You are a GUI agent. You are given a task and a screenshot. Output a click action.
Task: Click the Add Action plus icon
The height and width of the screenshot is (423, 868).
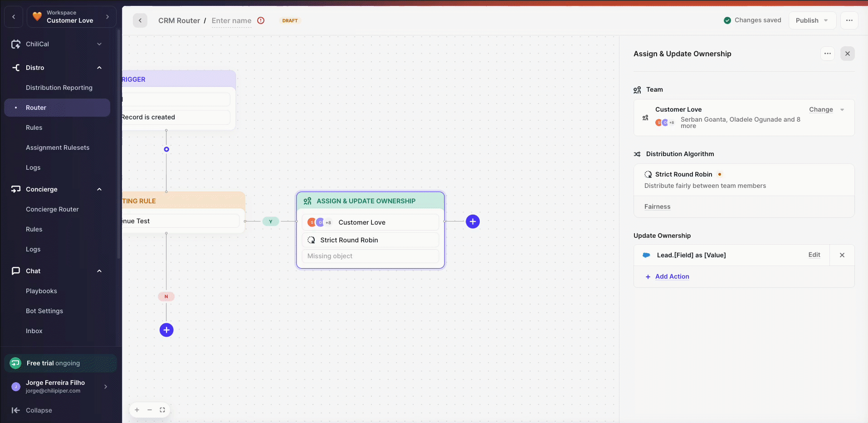click(648, 277)
